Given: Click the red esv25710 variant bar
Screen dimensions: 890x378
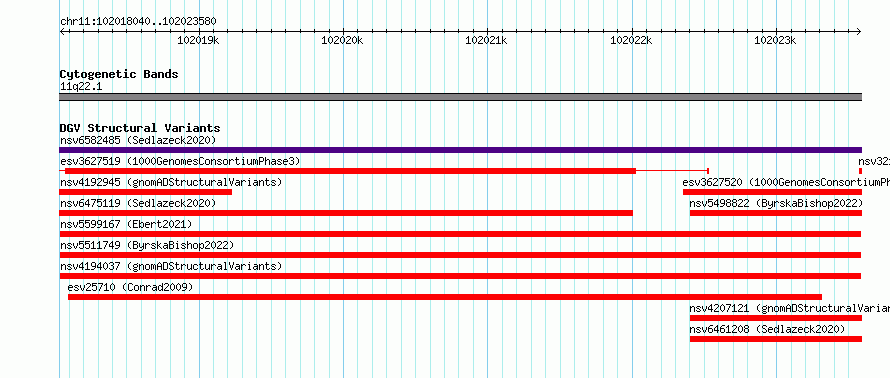Looking at the screenshot, I should pyautogui.click(x=445, y=297).
